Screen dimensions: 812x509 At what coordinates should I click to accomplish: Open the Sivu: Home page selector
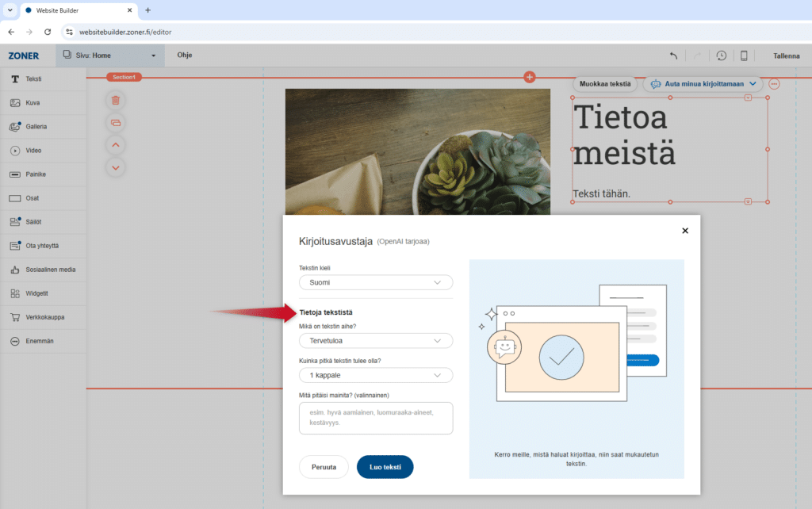109,55
